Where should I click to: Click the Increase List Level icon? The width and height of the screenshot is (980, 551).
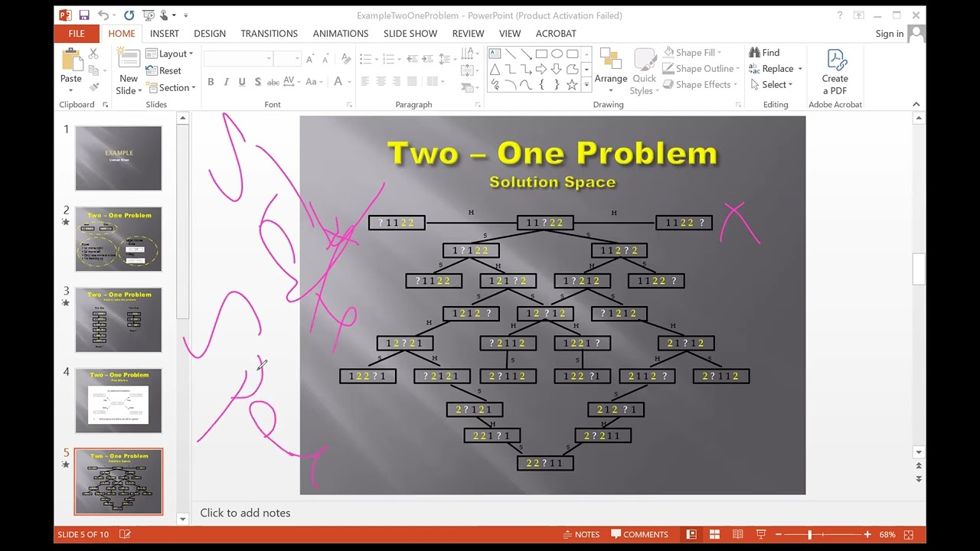coord(428,59)
